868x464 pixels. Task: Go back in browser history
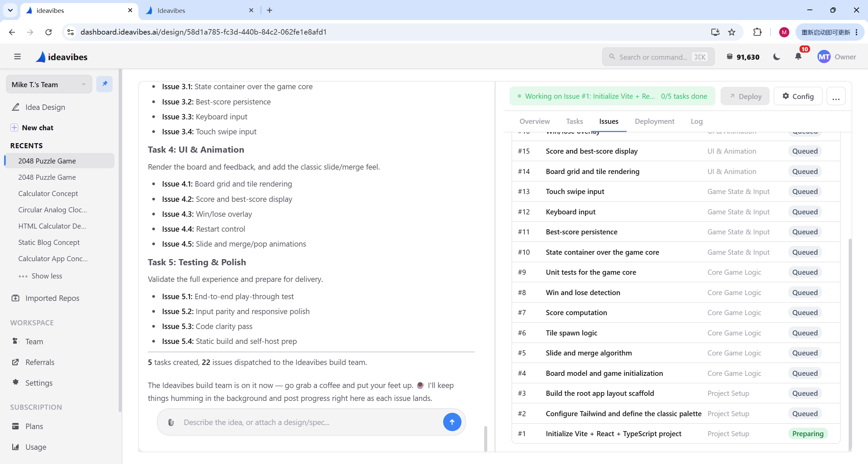click(x=12, y=32)
